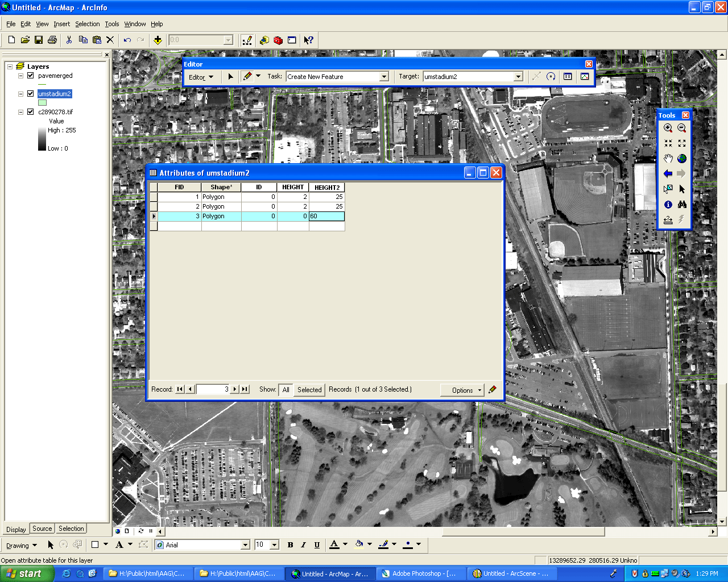The width and height of the screenshot is (728, 582).
Task: Click the umstadium2 green symbol swatch
Action: (42, 103)
